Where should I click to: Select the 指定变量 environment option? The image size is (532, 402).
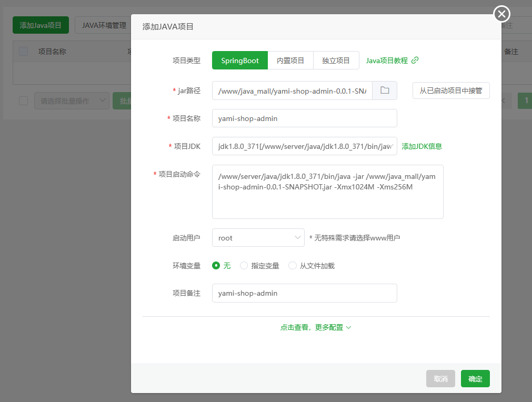pos(243,266)
